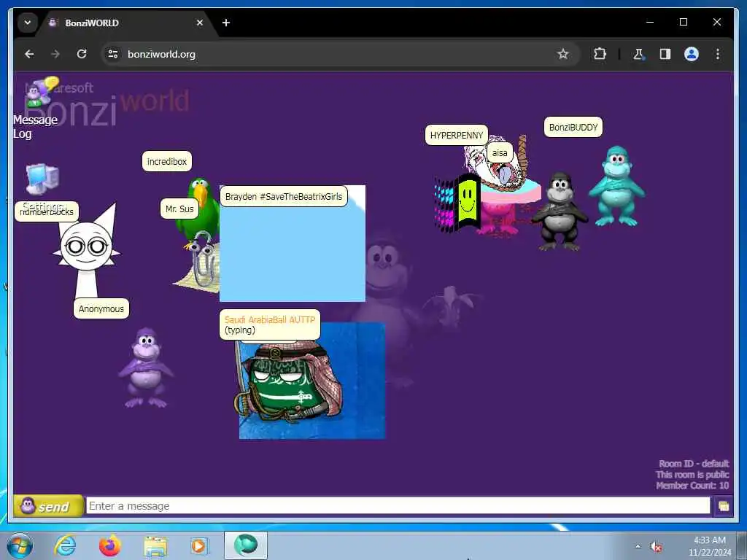The height and width of the screenshot is (560, 747).
Task: Launch Internet Explorer from taskbar
Action: click(65, 545)
